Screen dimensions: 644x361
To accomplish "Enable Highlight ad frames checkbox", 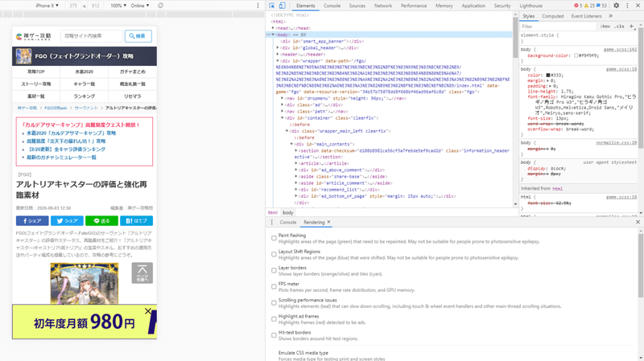I will coord(274,319).
